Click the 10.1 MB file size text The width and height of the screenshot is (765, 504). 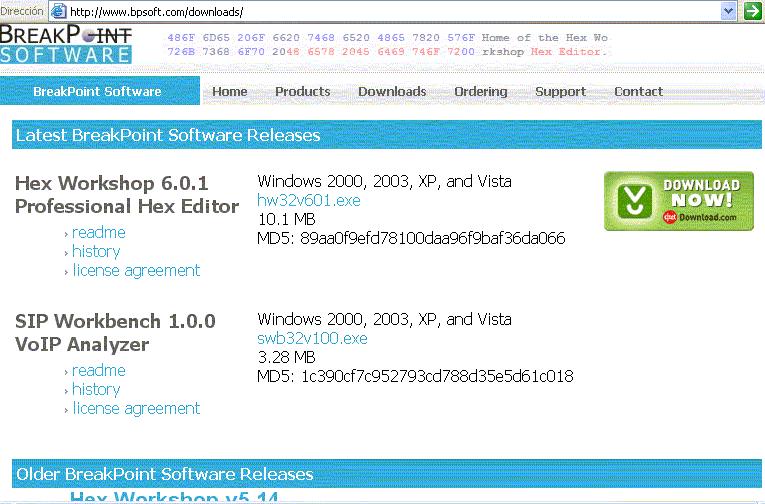[286, 219]
